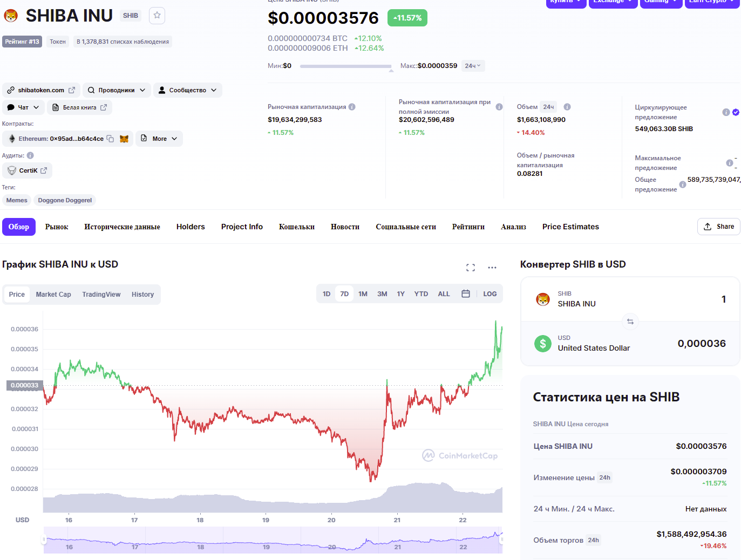Viewport: 741px width, 560px height.
Task: Select the Memes tag
Action: click(x=17, y=200)
